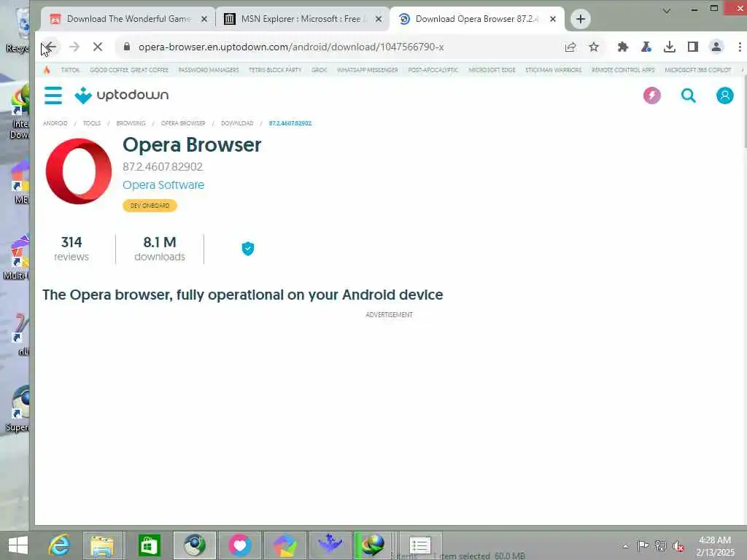The image size is (747, 560).
Task: Click the 87.2.4607.82902 version breadcrumb
Action: point(290,123)
